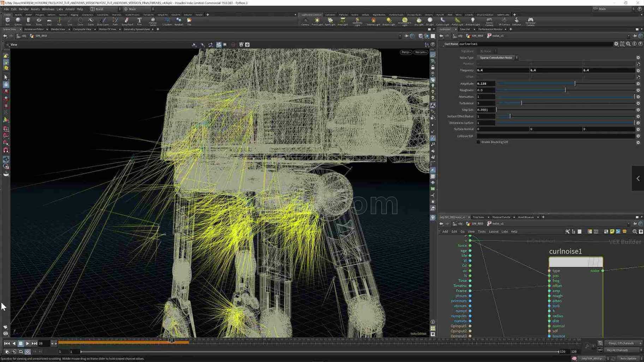Switch to the Performance Monitor tab

coord(490,29)
